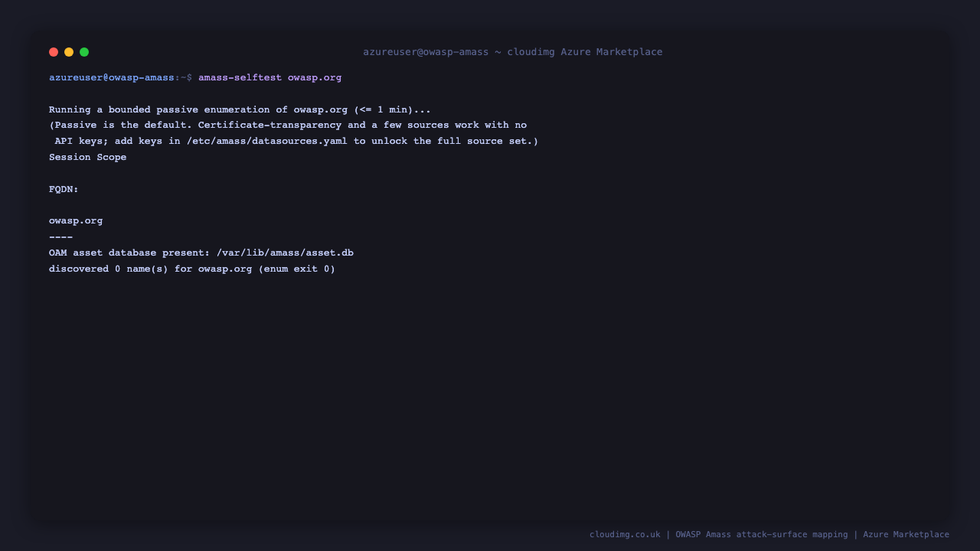Click the green maximize window dot

(x=84, y=52)
